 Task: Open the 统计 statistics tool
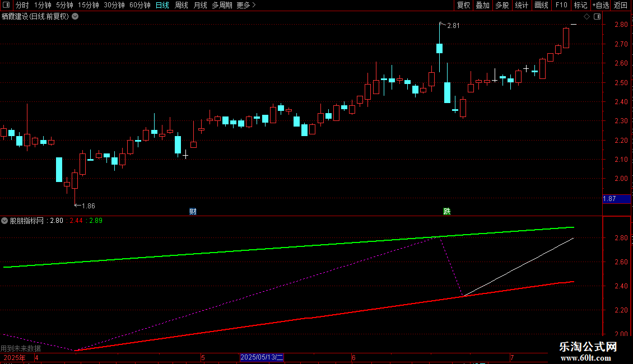coord(522,5)
